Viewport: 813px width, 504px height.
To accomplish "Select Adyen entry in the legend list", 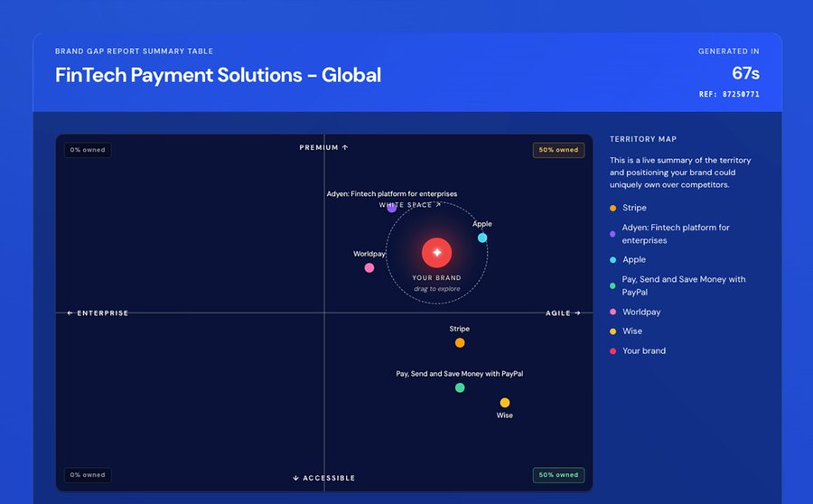I will [676, 234].
